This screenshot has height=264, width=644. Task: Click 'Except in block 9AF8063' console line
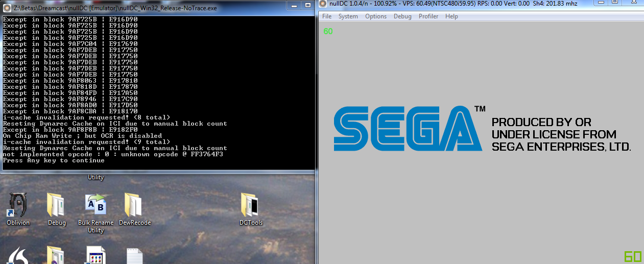70,81
